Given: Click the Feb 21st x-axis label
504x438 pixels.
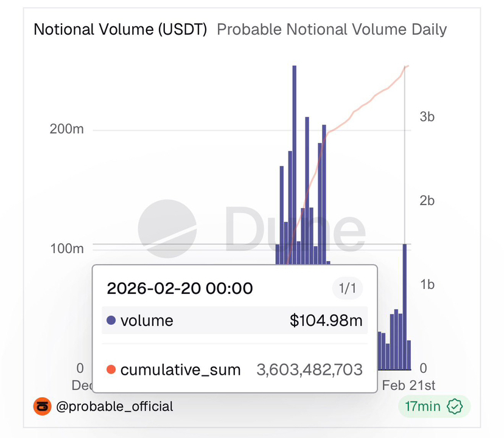Looking at the screenshot, I should point(408,386).
